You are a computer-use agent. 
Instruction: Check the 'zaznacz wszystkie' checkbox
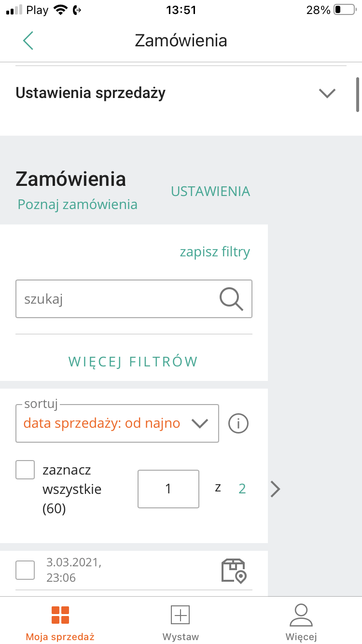pyautogui.click(x=25, y=470)
